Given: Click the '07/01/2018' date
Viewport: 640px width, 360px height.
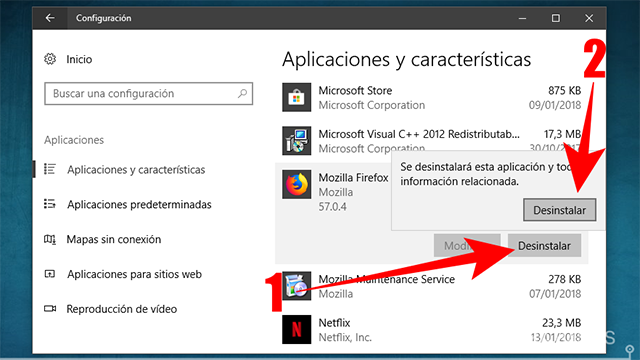Looking at the screenshot, I should coord(555,294).
